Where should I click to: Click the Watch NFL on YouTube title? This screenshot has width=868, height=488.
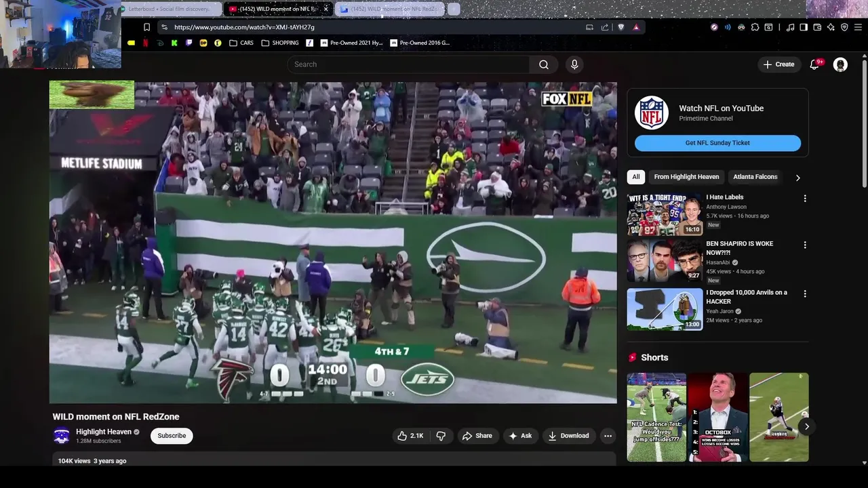click(721, 108)
